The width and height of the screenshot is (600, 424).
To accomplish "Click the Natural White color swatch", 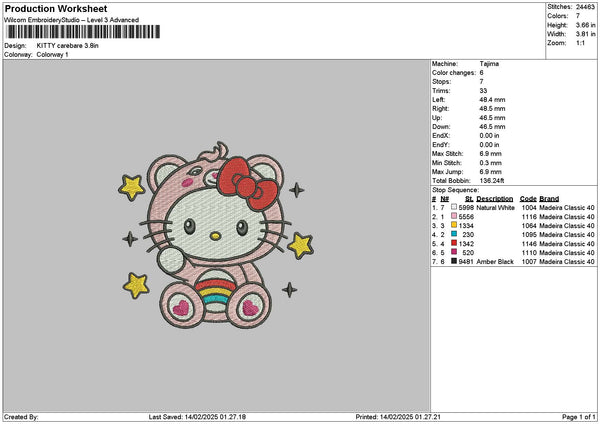I will (454, 207).
